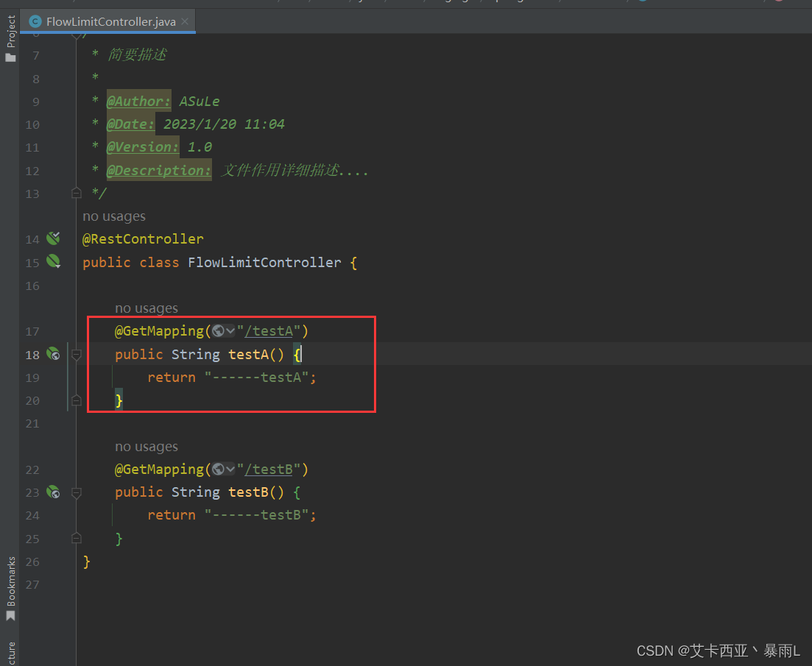Viewport: 812px width, 666px height.
Task: Fold the testB method at line 23
Action: coord(76,492)
